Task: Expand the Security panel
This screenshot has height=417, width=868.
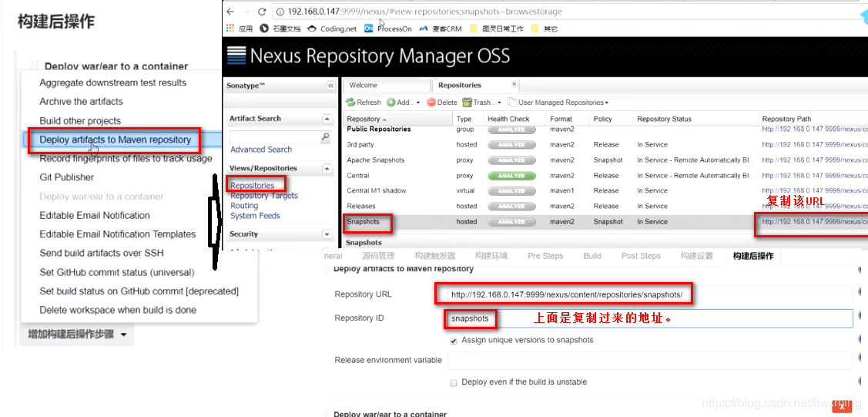Action: point(327,234)
